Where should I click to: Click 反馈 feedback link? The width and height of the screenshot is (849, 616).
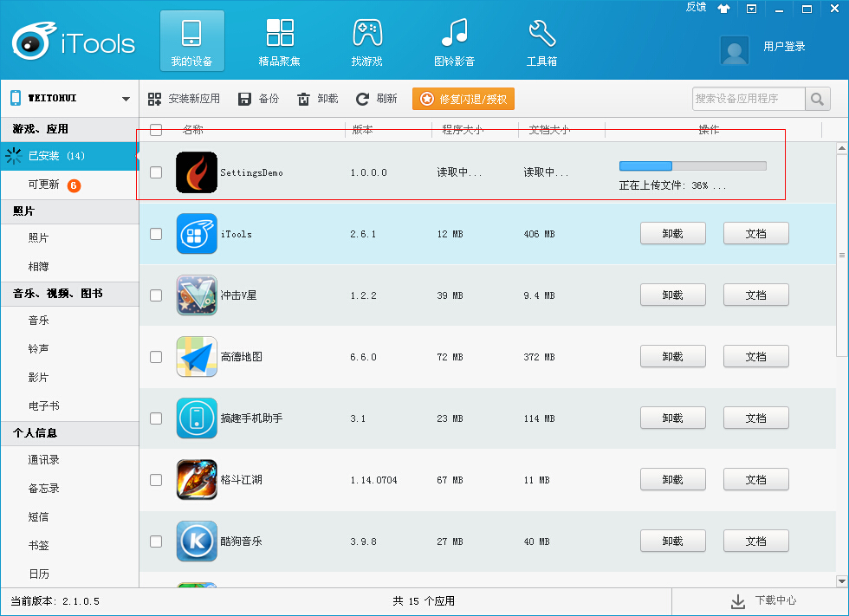[696, 7]
